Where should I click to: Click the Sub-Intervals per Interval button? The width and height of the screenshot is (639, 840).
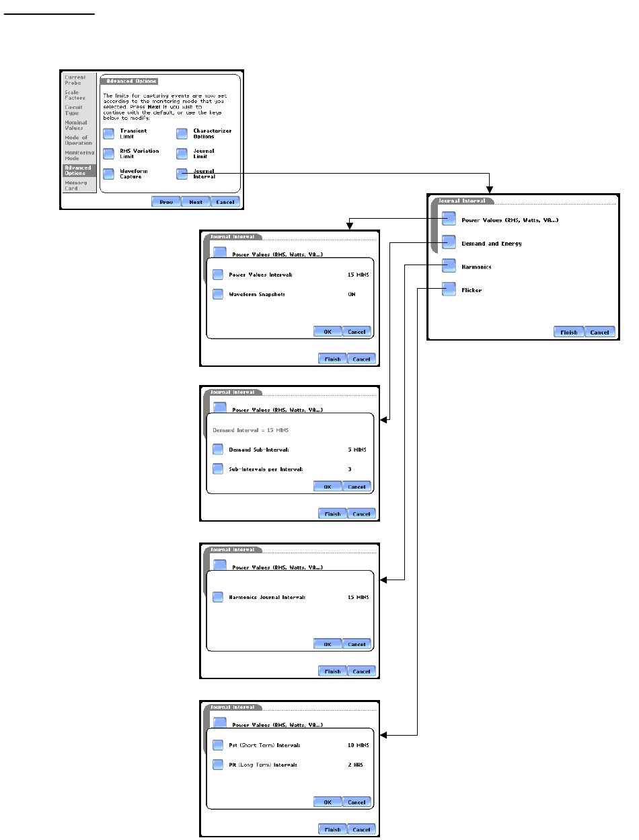click(217, 468)
